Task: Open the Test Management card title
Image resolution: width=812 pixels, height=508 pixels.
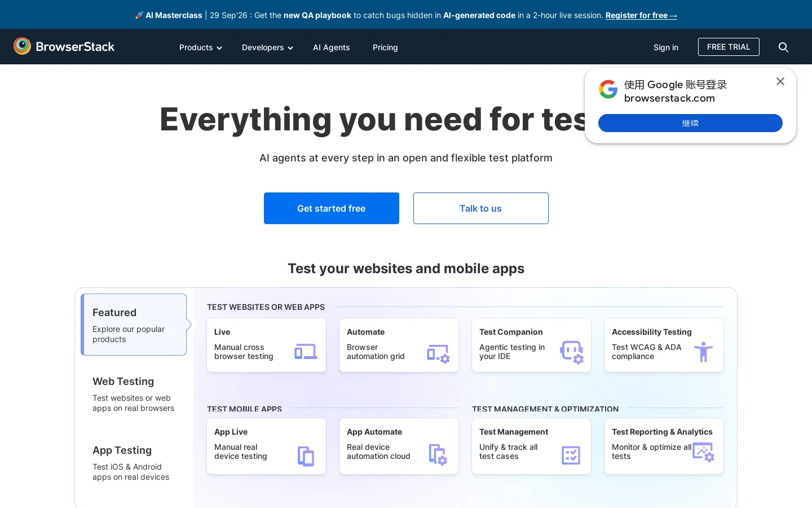Action: pyautogui.click(x=514, y=432)
